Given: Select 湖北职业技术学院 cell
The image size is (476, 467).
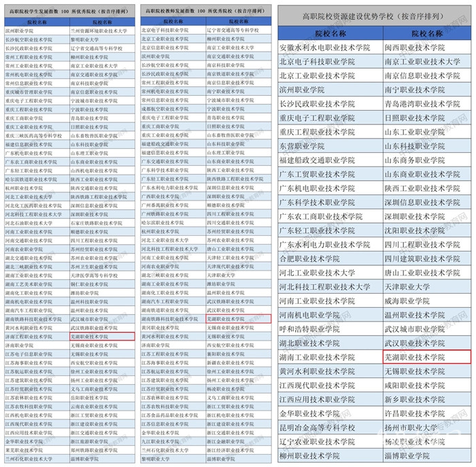Looking at the screenshot, I should coord(330,343).
